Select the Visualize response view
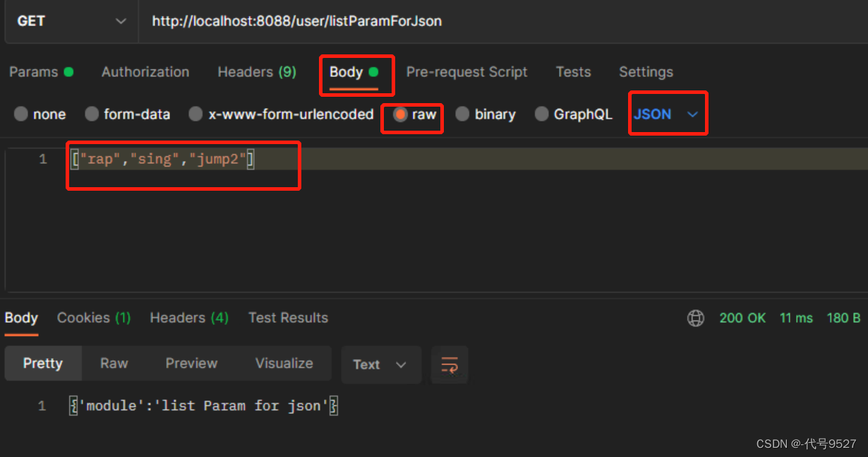Viewport: 868px width, 457px height. [x=284, y=363]
